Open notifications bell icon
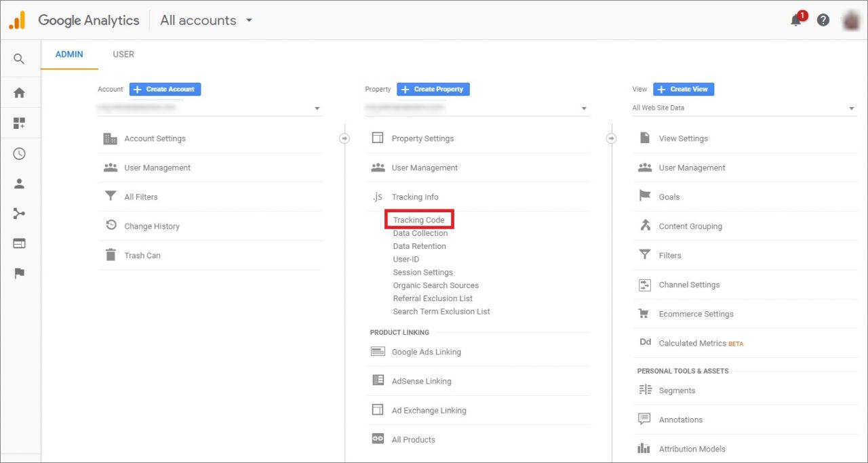The height and width of the screenshot is (463, 868). coord(796,20)
